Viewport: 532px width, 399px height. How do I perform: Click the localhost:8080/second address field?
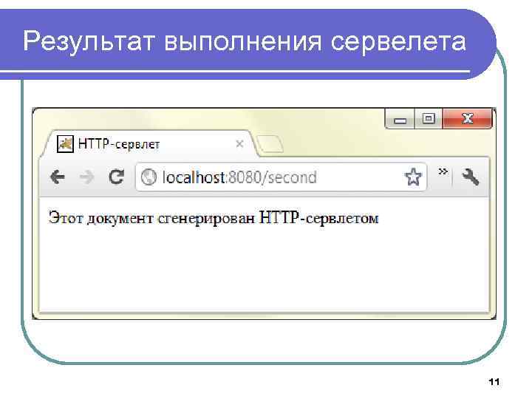pyautogui.click(x=281, y=177)
